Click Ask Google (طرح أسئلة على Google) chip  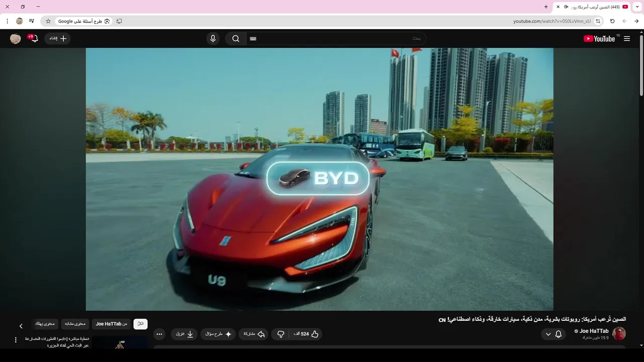pos(84,21)
